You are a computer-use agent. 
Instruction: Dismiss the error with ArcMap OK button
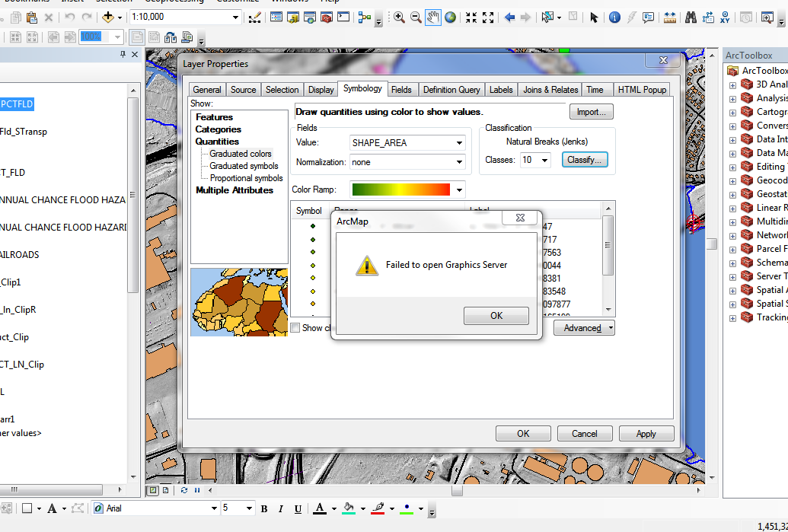pyautogui.click(x=496, y=316)
